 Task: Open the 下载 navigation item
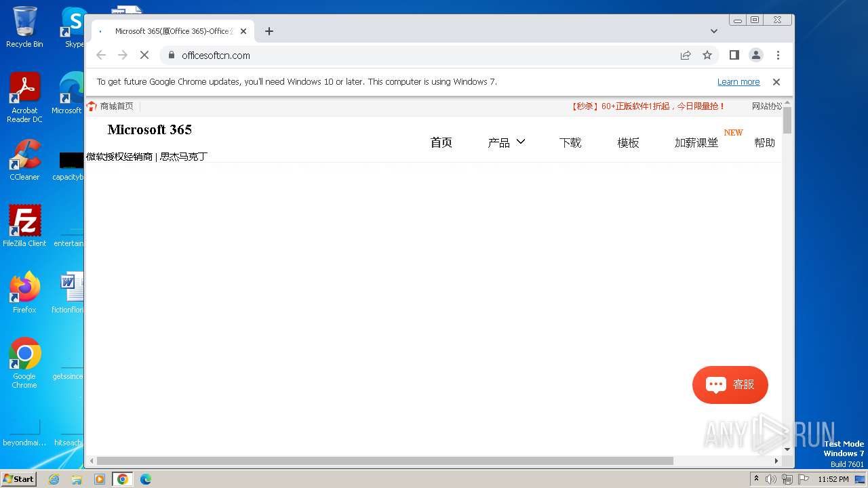click(x=570, y=142)
